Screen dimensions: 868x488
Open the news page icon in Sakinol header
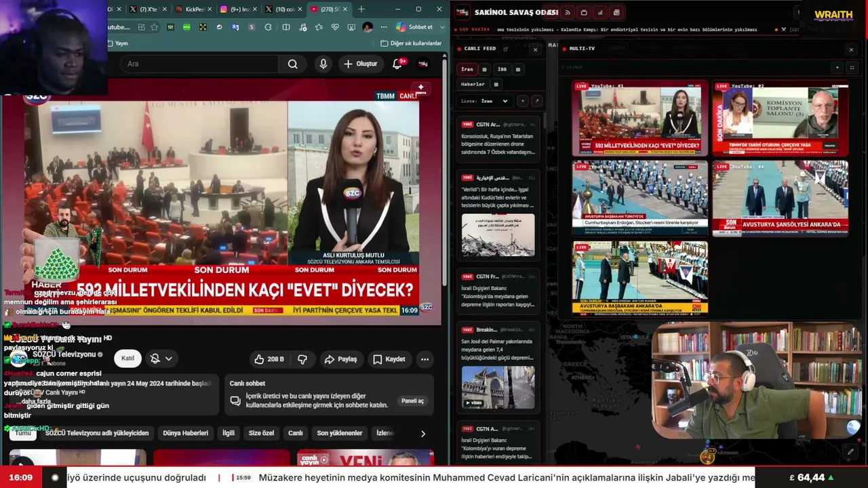pyautogui.click(x=616, y=12)
